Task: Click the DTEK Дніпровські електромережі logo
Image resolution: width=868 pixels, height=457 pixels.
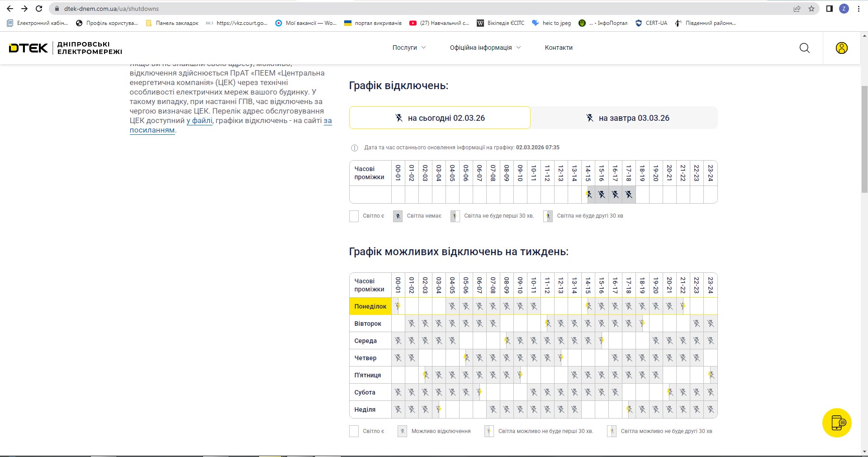Action: pyautogui.click(x=65, y=48)
